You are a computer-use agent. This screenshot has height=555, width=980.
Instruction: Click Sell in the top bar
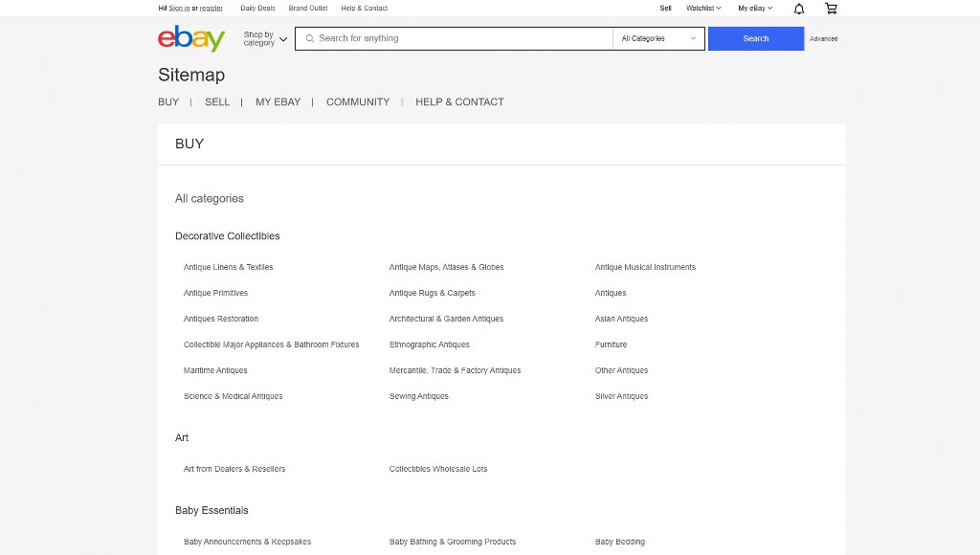pos(666,8)
